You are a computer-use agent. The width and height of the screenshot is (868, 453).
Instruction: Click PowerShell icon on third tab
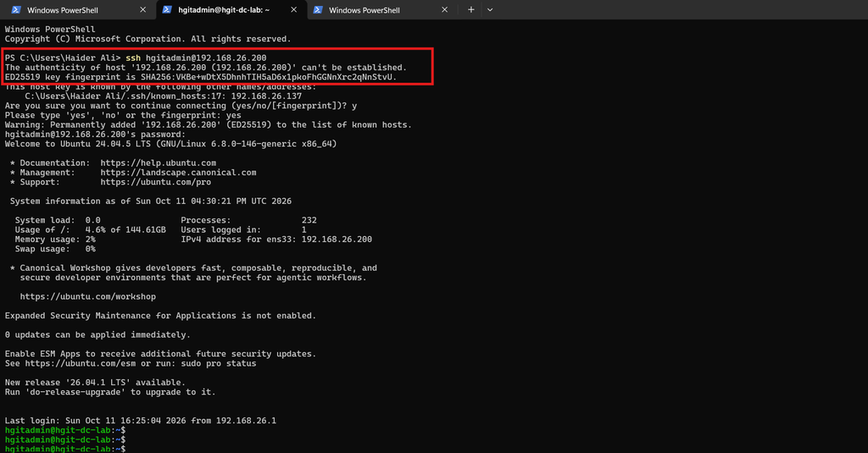(x=318, y=10)
